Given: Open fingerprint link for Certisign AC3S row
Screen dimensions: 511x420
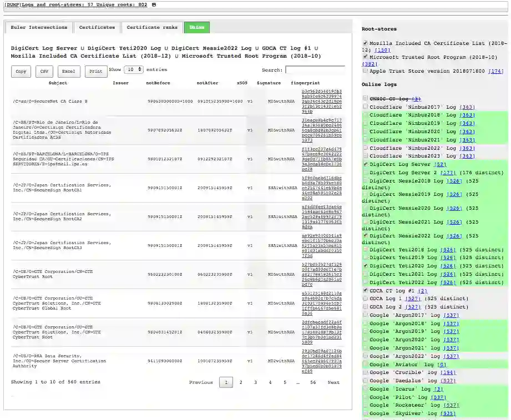Looking at the screenshot, I should pos(321,130).
